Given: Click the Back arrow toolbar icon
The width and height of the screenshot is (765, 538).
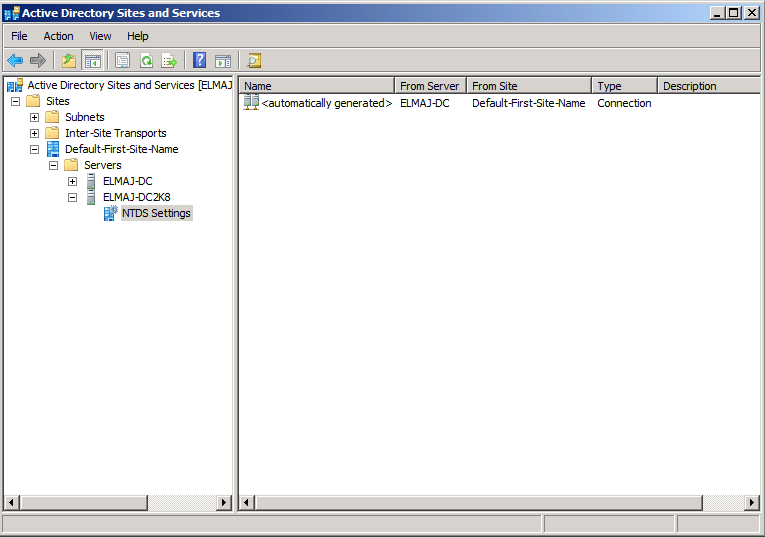Looking at the screenshot, I should point(15,61).
